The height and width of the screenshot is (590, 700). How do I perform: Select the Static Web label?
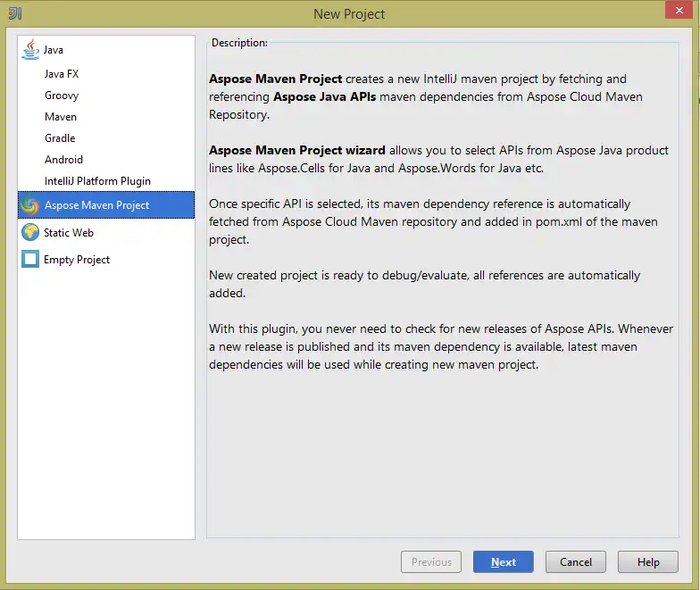coord(68,233)
